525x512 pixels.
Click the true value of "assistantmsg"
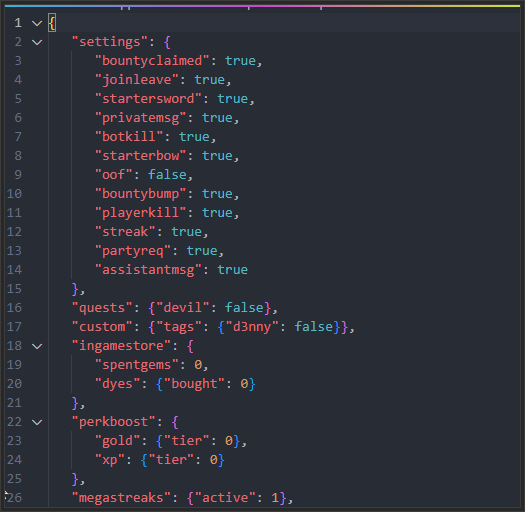pos(233,270)
